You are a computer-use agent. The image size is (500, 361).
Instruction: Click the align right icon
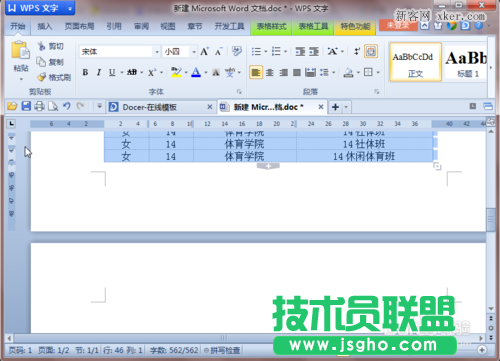(x=283, y=72)
